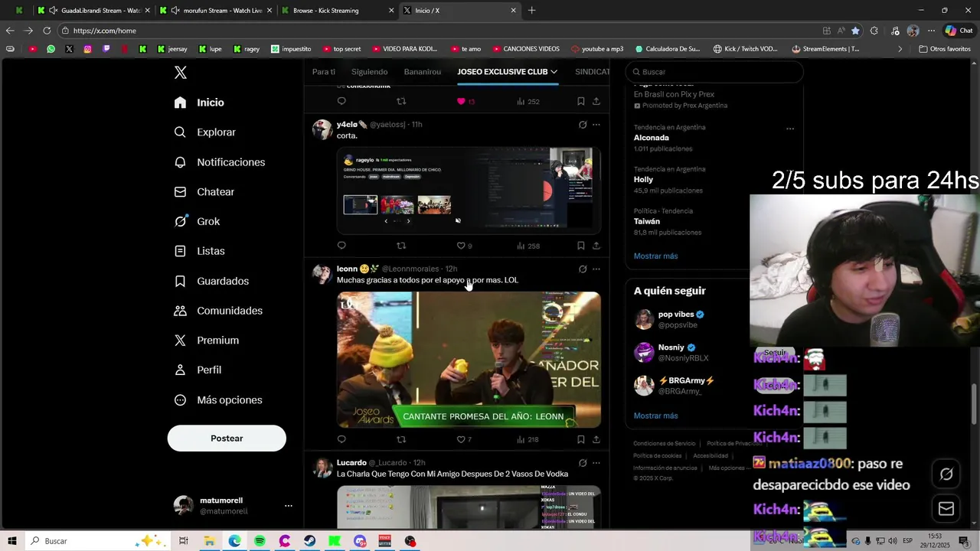Open leonn's Joseo Awards video thumbnail
980x551 pixels.
tap(469, 359)
